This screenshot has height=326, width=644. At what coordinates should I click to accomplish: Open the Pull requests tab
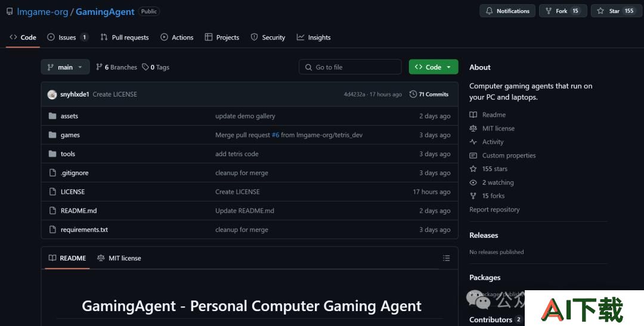125,38
